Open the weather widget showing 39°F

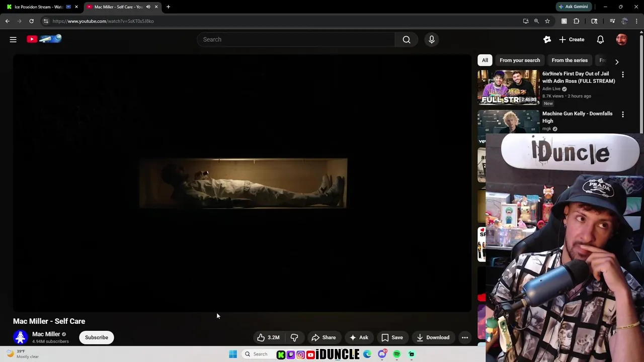(x=22, y=354)
